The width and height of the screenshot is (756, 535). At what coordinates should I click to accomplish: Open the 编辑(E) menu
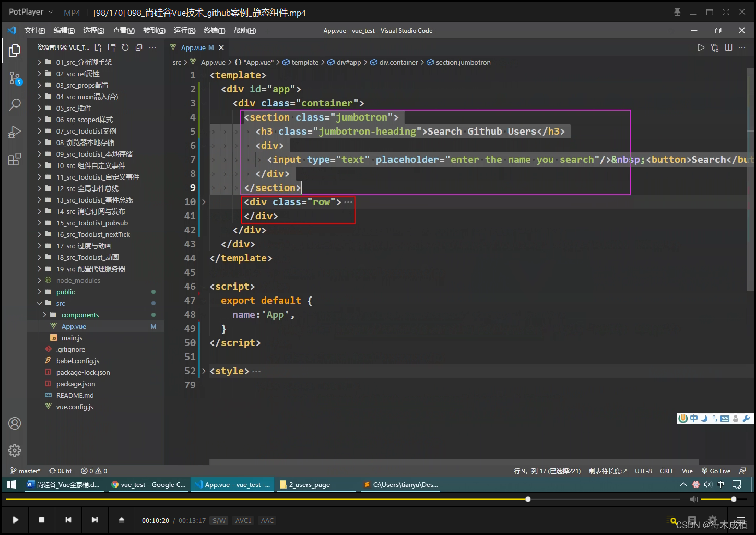click(64, 31)
